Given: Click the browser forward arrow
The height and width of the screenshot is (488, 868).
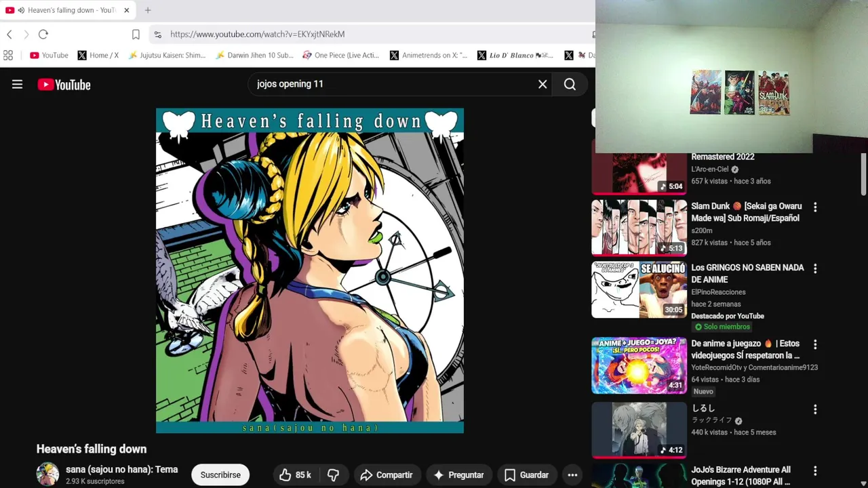Looking at the screenshot, I should [26, 34].
